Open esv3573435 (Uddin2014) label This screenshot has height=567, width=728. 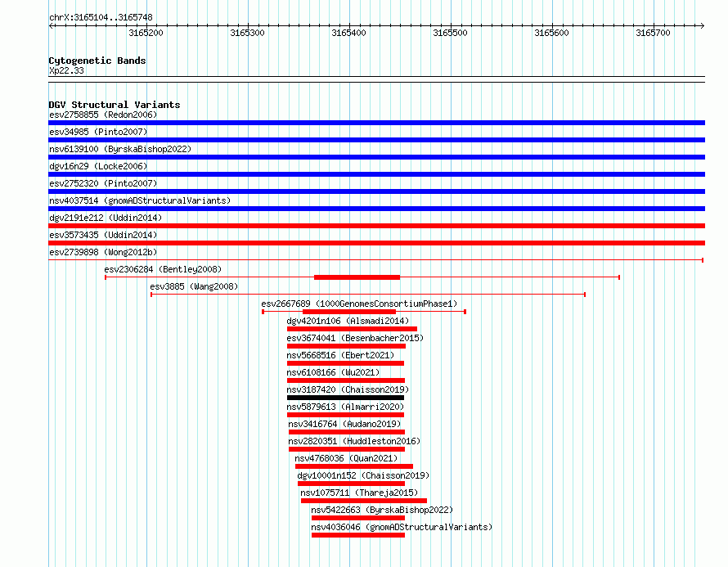coord(103,235)
